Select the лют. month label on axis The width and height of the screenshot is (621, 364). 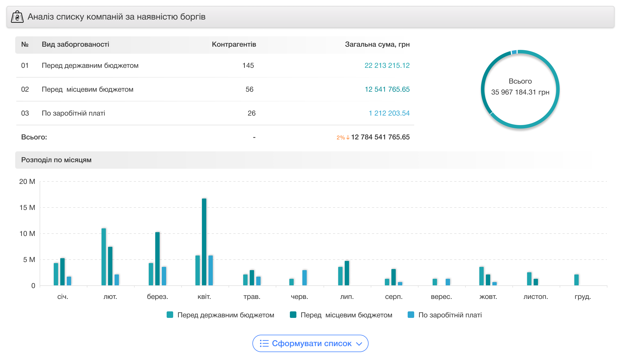pyautogui.click(x=110, y=296)
